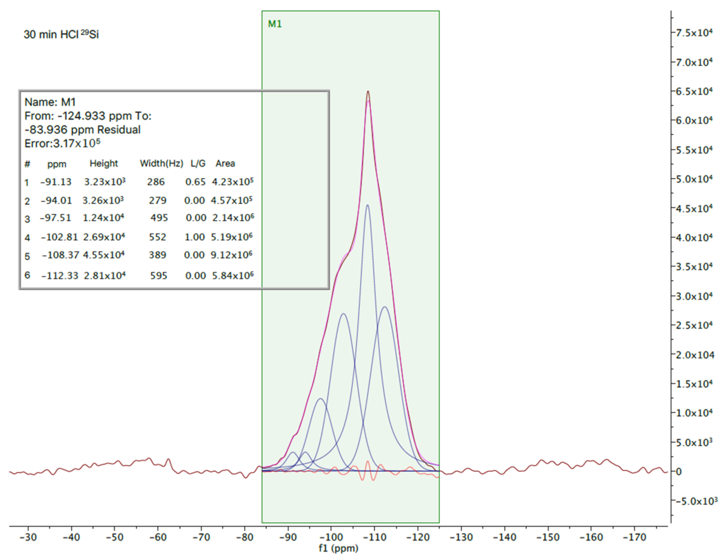Click the 'f1 (ppm)' axis label

point(338,548)
